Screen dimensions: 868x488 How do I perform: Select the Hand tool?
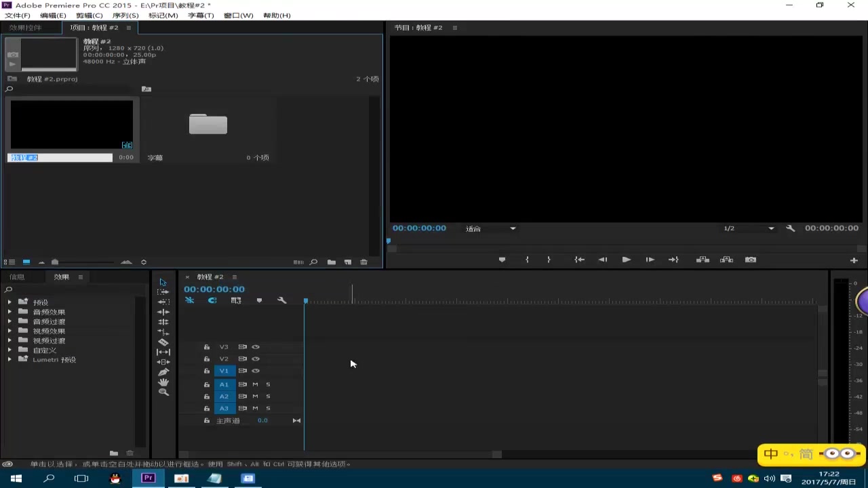(x=163, y=382)
